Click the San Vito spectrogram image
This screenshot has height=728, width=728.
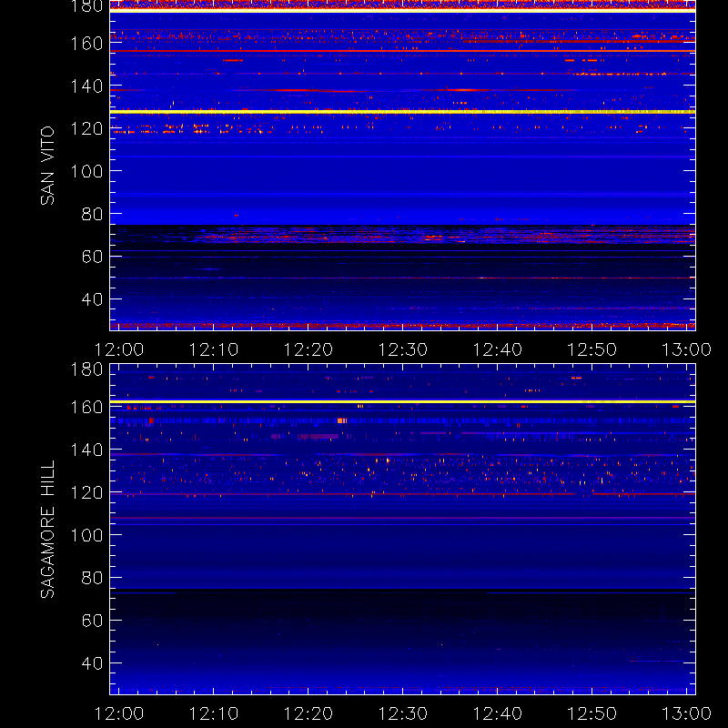pos(402,165)
